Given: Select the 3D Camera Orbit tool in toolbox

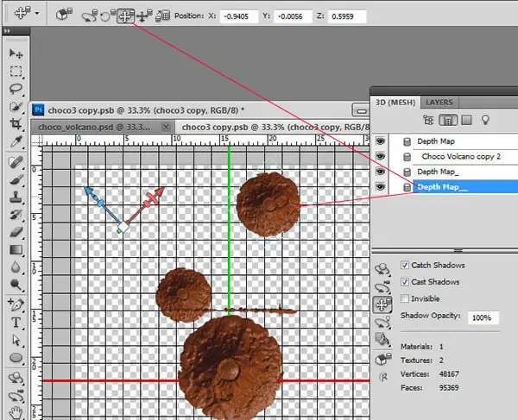Looking at the screenshot, I should coord(16,396).
